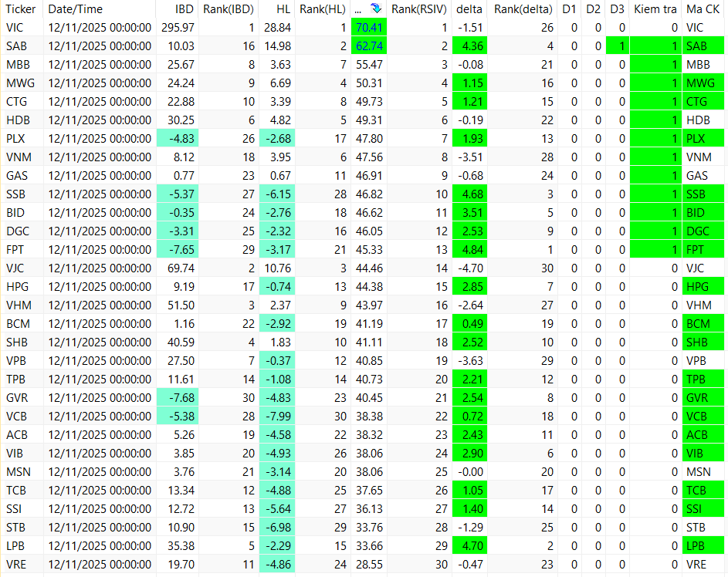
Task: Click the Kiem tra cell for MBB
Action: [655, 65]
